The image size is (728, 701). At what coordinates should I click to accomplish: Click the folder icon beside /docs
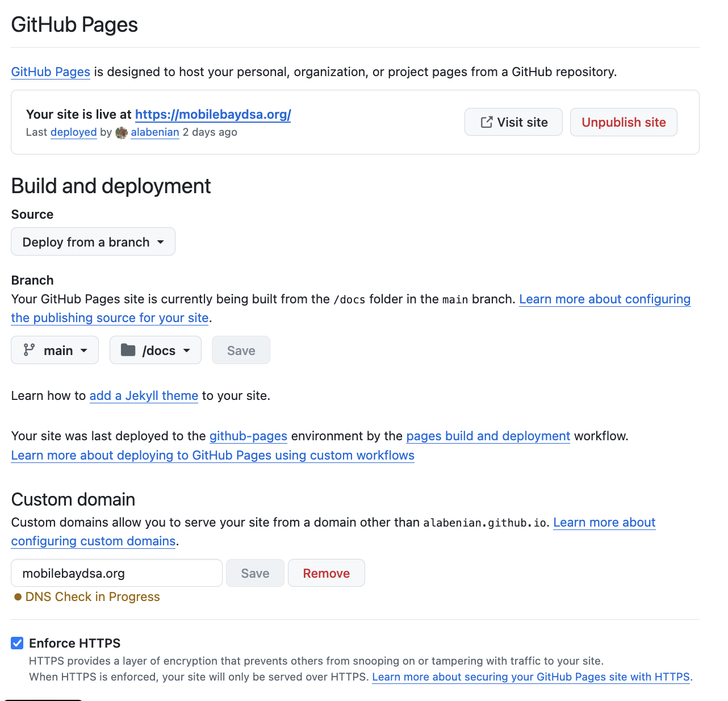pos(128,350)
